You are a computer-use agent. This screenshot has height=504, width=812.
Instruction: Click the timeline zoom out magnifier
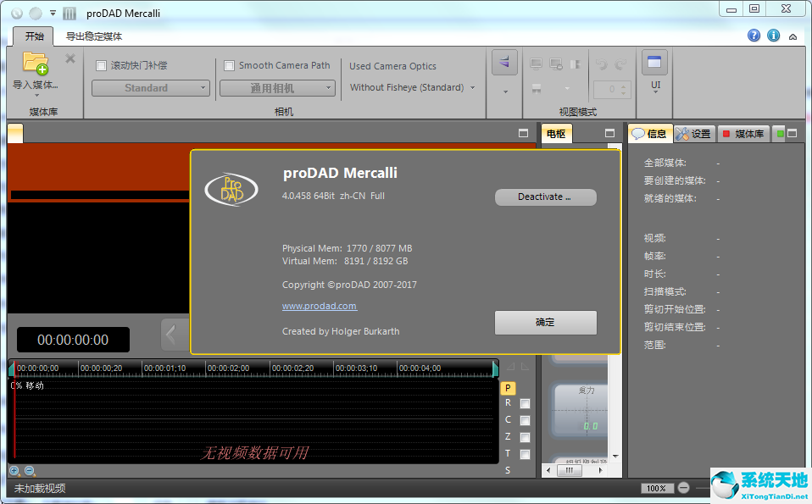30,471
